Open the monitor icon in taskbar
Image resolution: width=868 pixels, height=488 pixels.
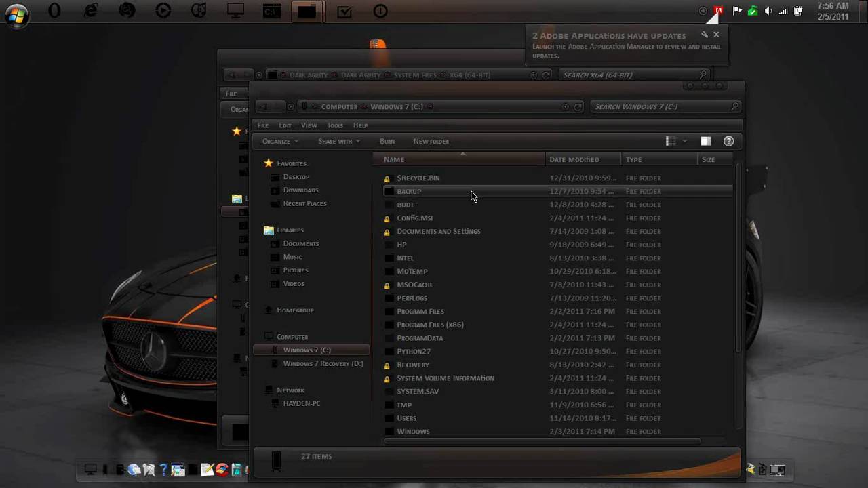(x=235, y=11)
